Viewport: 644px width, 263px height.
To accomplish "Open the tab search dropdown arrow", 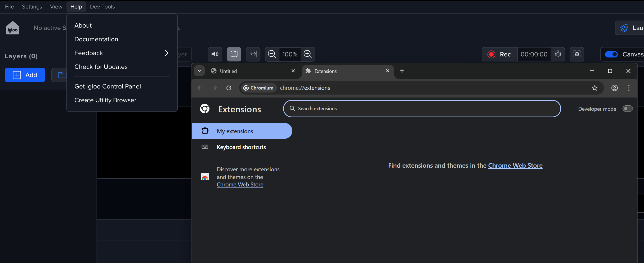I will [199, 71].
